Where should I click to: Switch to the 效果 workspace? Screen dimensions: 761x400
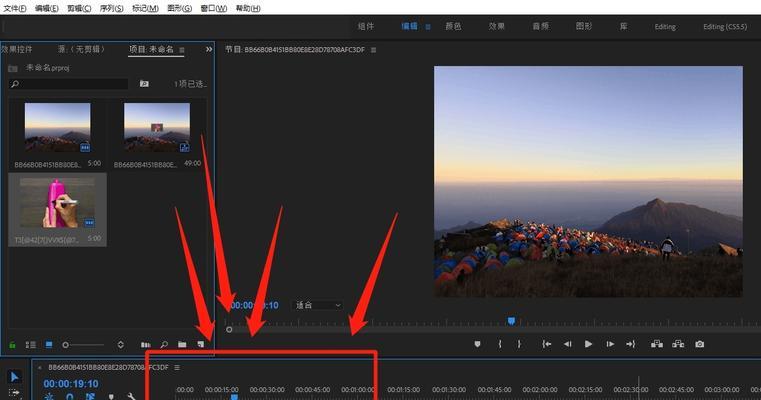(496, 26)
